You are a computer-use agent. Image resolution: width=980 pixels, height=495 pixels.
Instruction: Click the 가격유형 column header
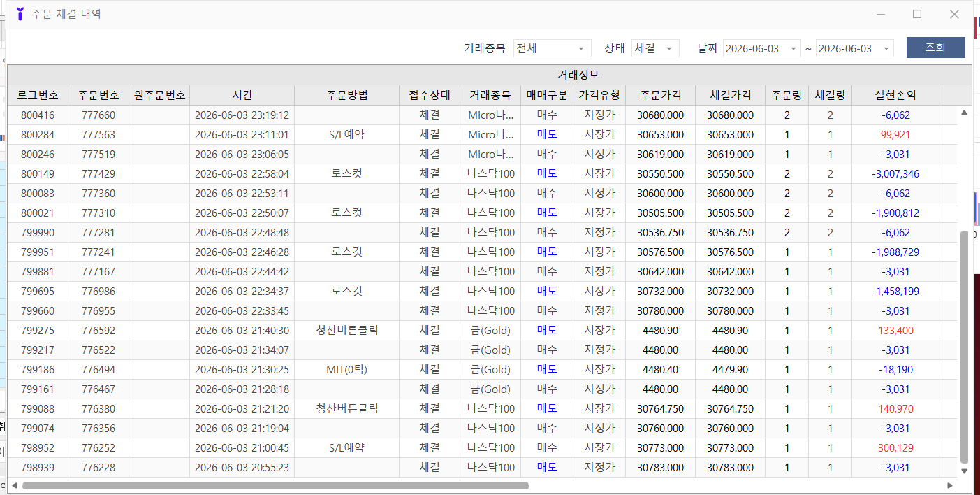[x=599, y=95]
